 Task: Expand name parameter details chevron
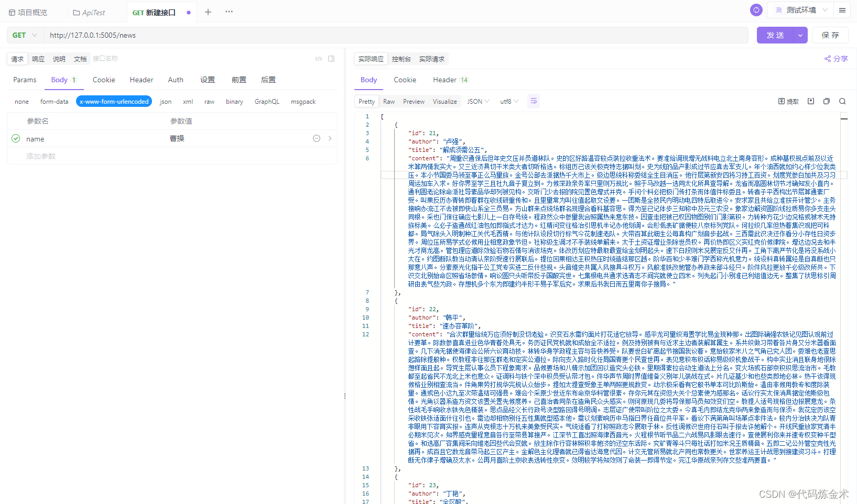330,138
